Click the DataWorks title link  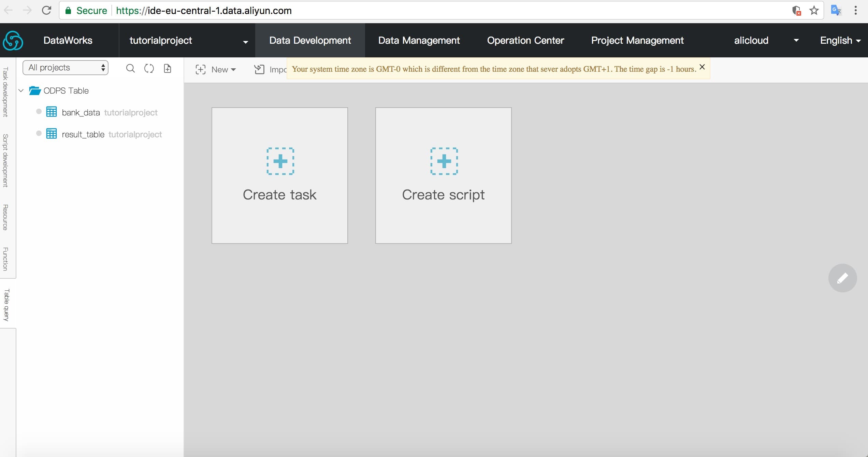68,40
